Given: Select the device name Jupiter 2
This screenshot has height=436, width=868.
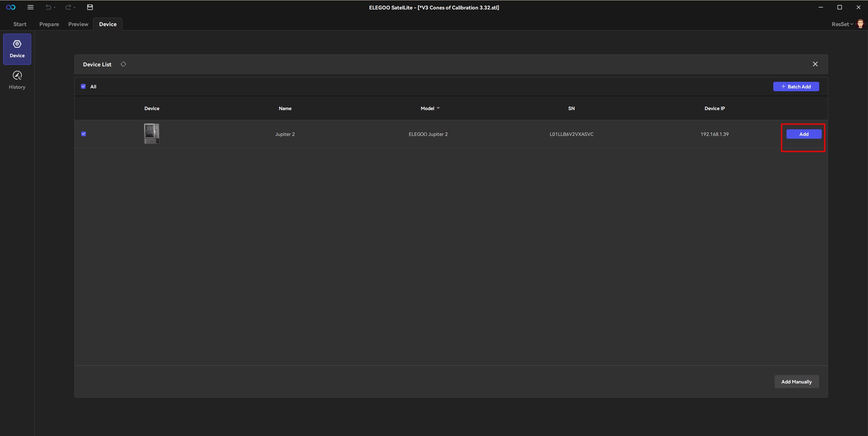Looking at the screenshot, I should coord(285,134).
